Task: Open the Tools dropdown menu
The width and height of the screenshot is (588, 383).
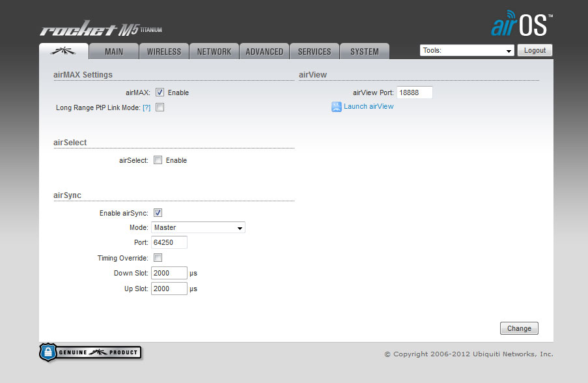Action: [x=466, y=50]
